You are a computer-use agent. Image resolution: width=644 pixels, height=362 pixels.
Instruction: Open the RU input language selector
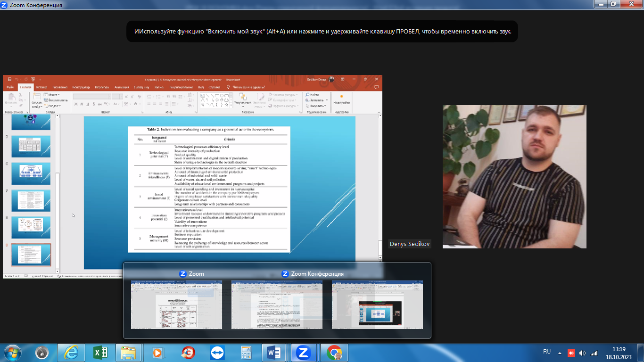pyautogui.click(x=547, y=352)
